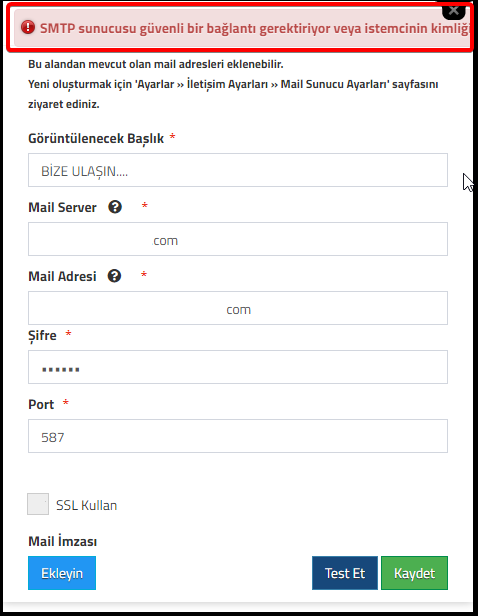478x616 pixels.
Task: Click the blue Ekleyin button
Action: pos(62,573)
